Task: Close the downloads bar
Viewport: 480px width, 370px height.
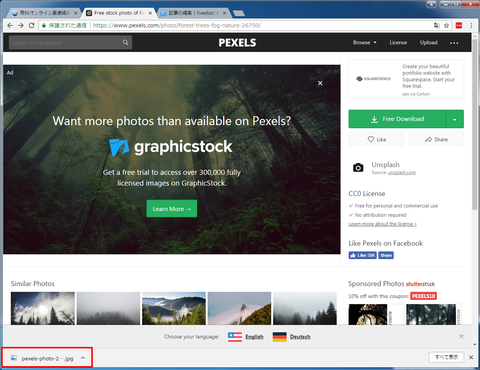Action: [471, 357]
